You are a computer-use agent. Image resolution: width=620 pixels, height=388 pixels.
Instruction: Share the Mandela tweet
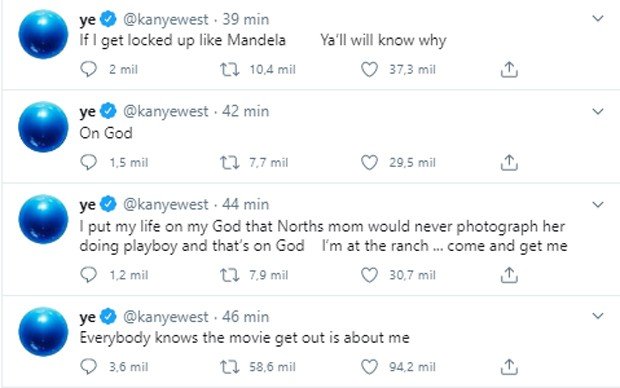pyautogui.click(x=509, y=70)
